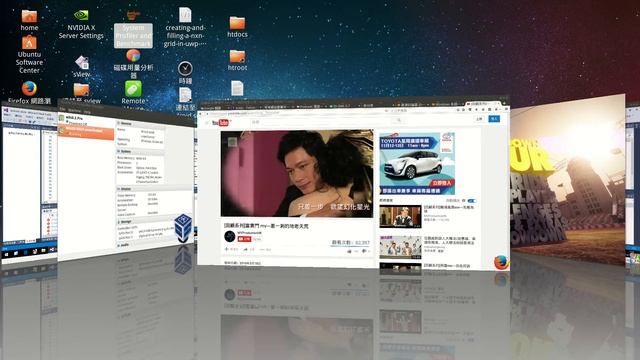This screenshot has height=360, width=640.
Task: Launch Ubuntu Software Center from desktop
Action: [29, 54]
